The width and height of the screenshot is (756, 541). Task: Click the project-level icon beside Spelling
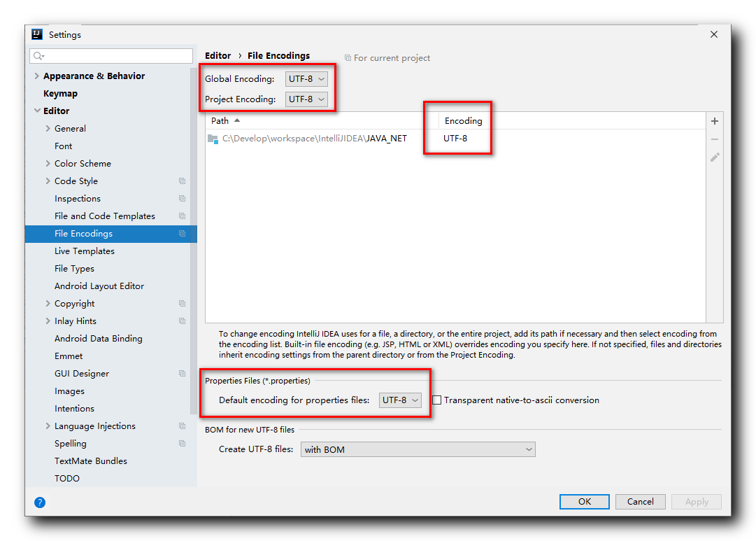pyautogui.click(x=182, y=444)
